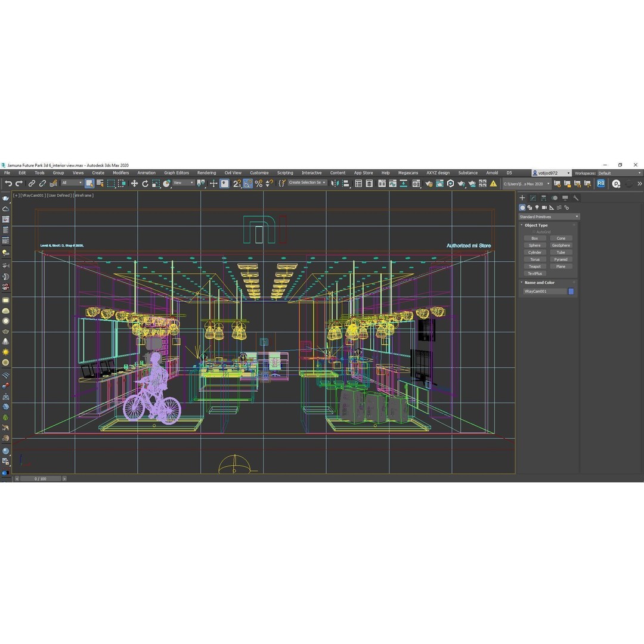Click the VRayCam001 color swatch
This screenshot has width=644, height=644.
(x=571, y=291)
